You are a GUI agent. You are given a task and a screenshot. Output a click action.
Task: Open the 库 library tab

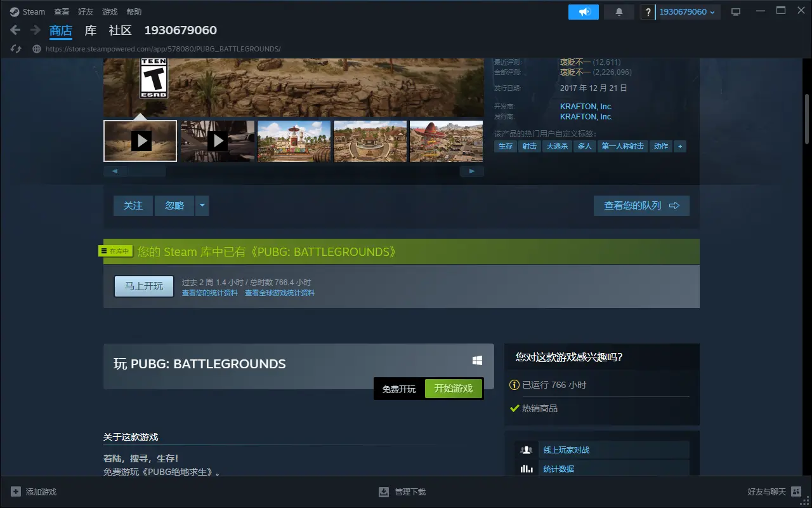coord(91,30)
